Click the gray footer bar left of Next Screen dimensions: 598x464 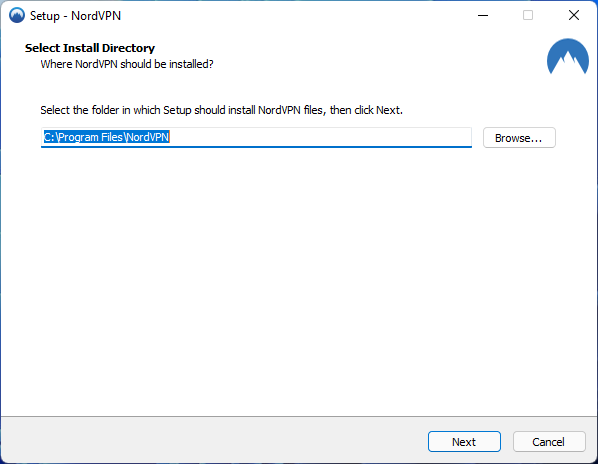click(x=214, y=440)
